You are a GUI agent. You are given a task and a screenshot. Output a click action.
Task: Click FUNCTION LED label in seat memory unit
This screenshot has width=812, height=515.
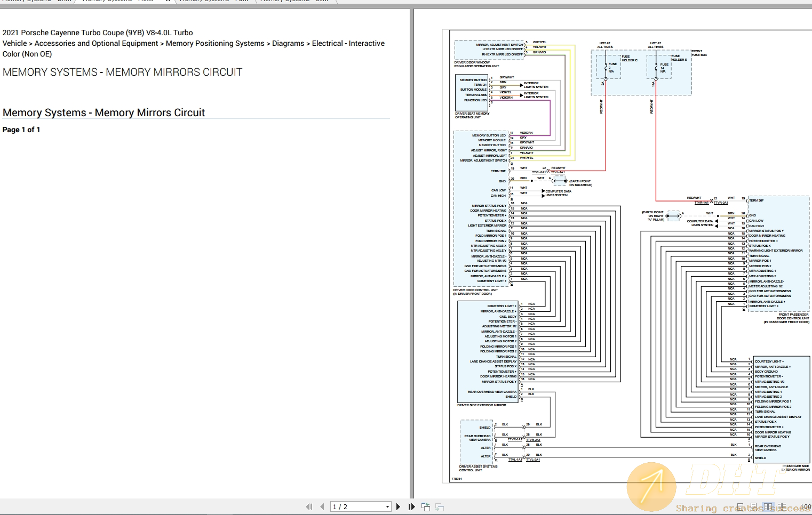[x=475, y=100]
